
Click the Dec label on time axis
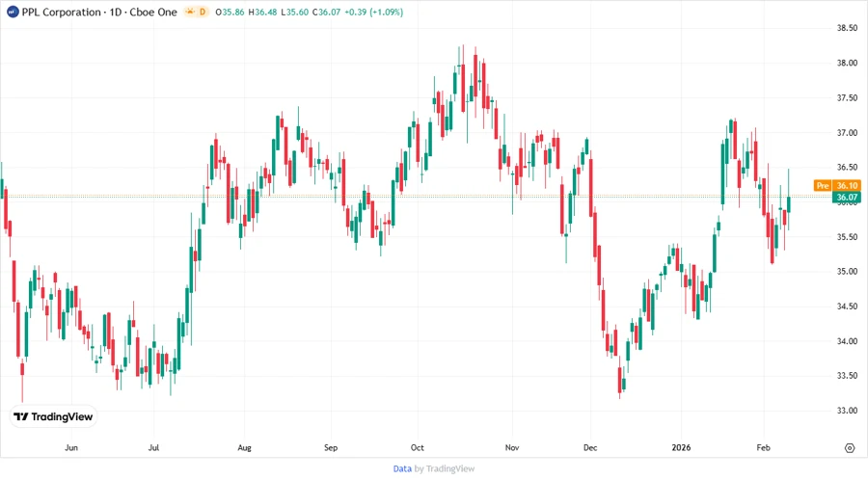click(x=590, y=447)
